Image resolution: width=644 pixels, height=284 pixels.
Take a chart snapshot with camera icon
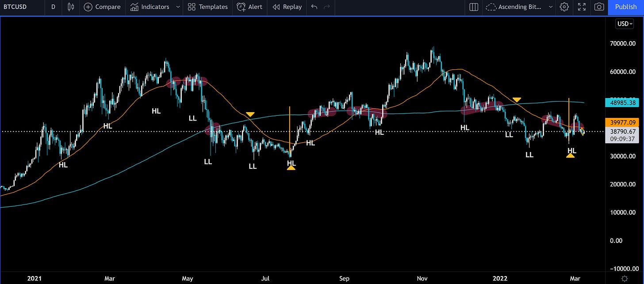599,7
